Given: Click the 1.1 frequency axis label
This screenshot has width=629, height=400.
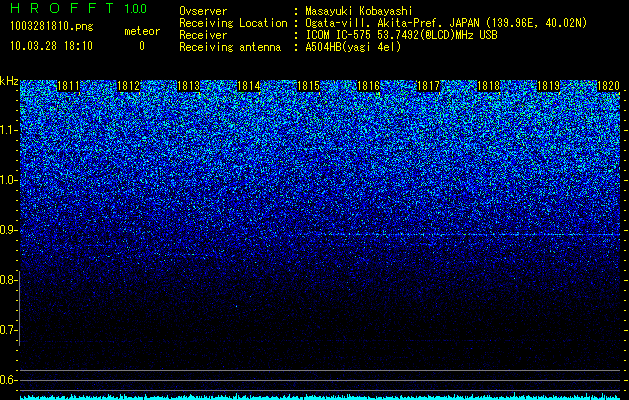Looking at the screenshot, I should coord(8,130).
